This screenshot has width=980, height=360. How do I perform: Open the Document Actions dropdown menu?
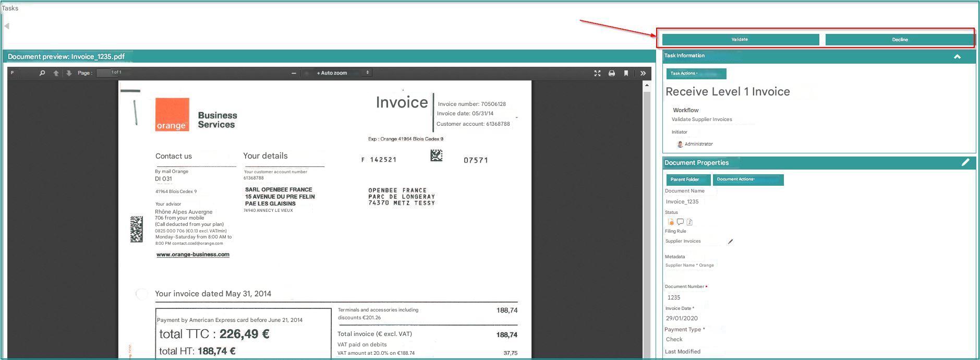coord(748,179)
